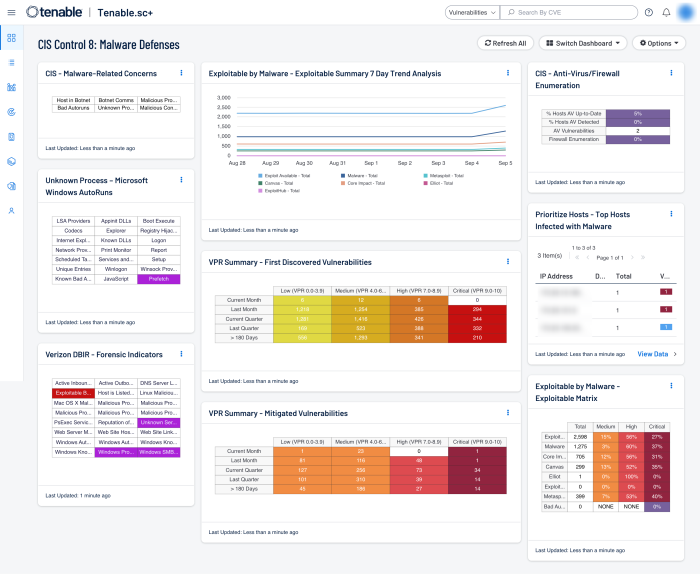Click Core Impact - Total legend entry
This screenshot has height=574, width=700.
click(x=363, y=183)
